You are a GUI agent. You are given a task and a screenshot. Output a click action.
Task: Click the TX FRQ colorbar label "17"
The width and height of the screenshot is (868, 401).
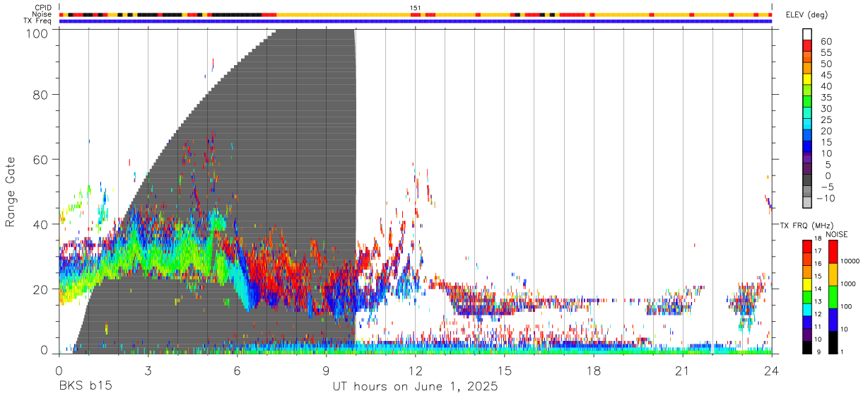coord(817,251)
